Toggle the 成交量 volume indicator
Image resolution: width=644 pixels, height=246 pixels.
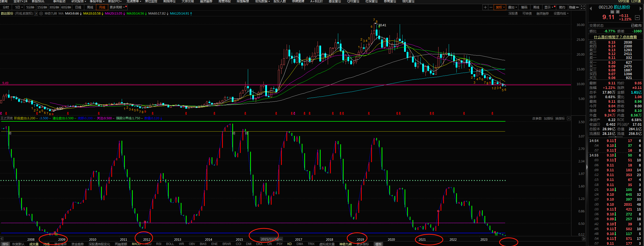coord(34,244)
